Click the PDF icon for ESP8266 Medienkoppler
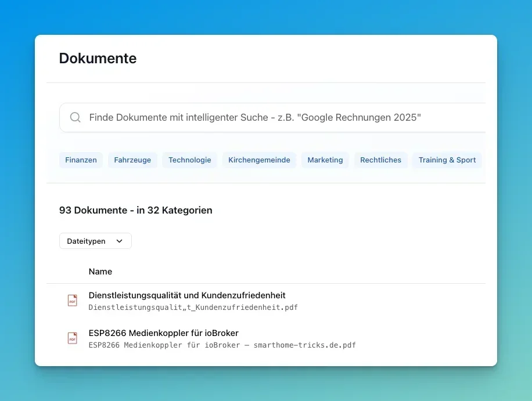The image size is (532, 401). click(x=73, y=338)
